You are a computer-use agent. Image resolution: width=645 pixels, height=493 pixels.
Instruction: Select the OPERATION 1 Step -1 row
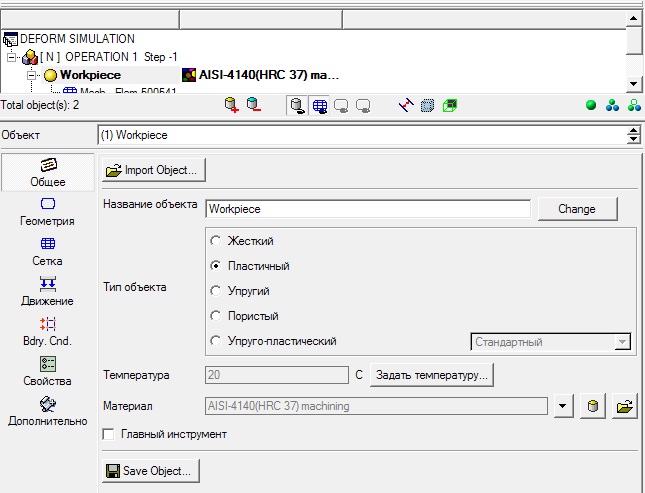(x=109, y=57)
